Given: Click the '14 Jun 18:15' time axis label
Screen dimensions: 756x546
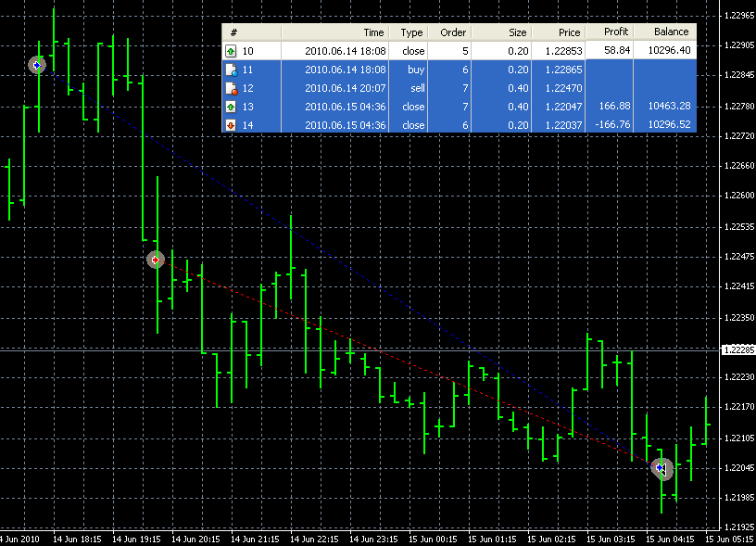Looking at the screenshot, I should (x=77, y=540).
